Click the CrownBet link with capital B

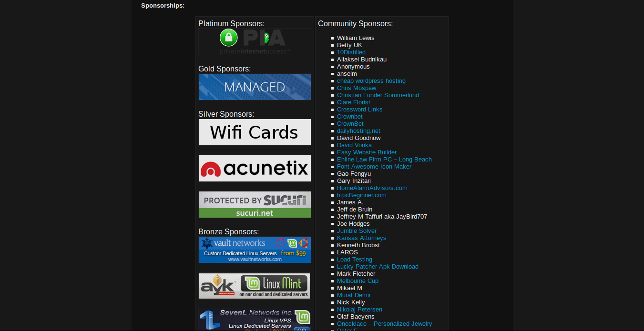coord(350,124)
